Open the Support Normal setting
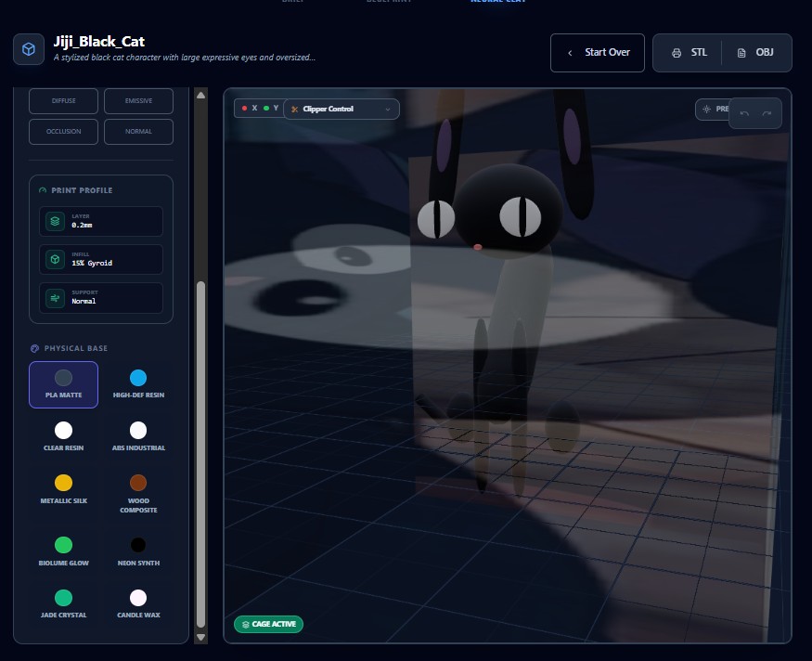Screen dimensions: 812x661 (101, 298)
